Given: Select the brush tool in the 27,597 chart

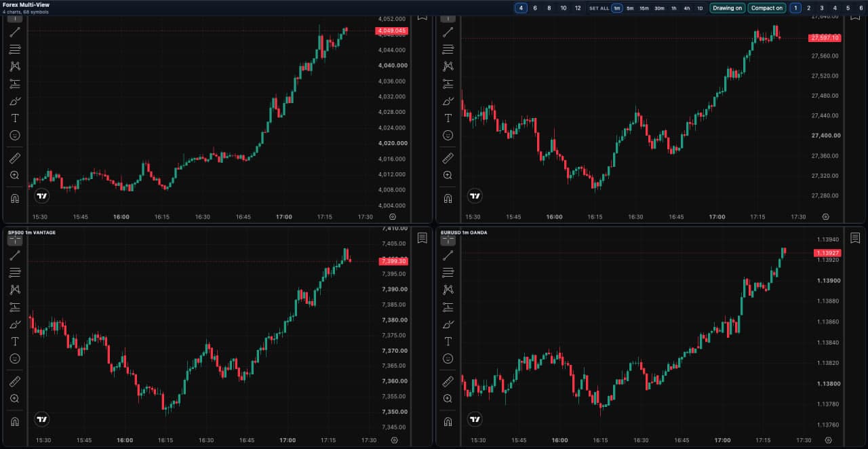Looking at the screenshot, I should click(448, 101).
